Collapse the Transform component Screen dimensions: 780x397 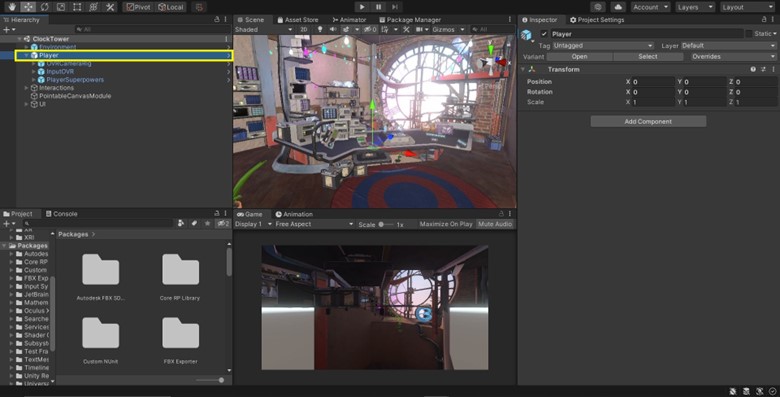523,69
